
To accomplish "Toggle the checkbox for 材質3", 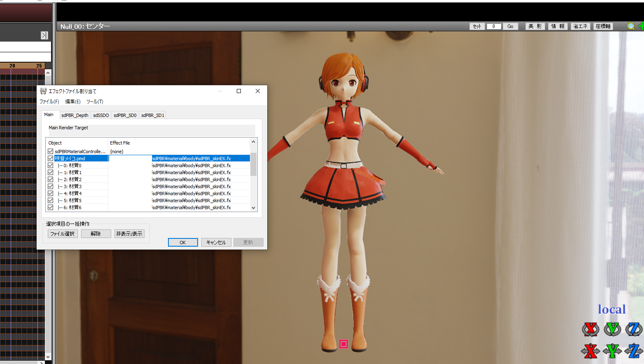I will (x=51, y=187).
